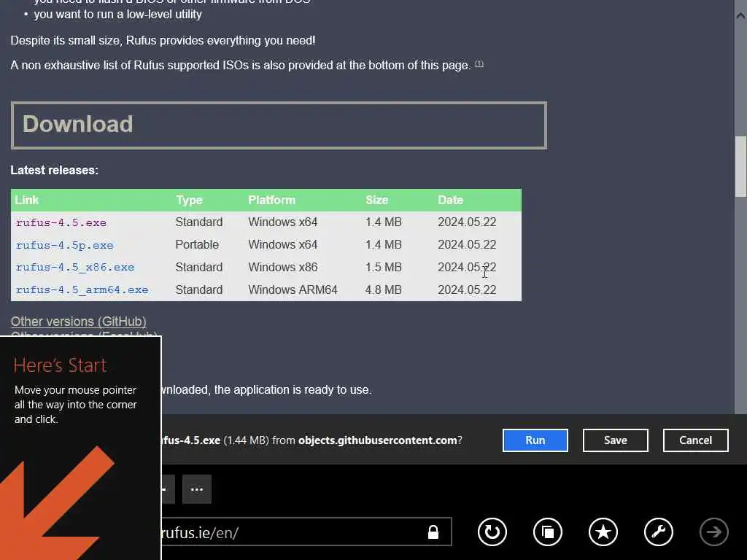Click the scrollbar up arrow
This screenshot has width=747, height=560.
740,16
